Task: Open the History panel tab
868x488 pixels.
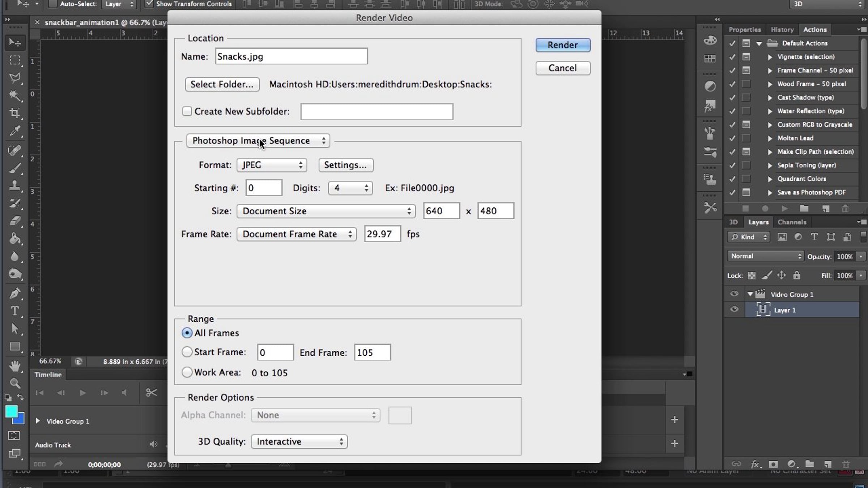Action: pyautogui.click(x=782, y=30)
